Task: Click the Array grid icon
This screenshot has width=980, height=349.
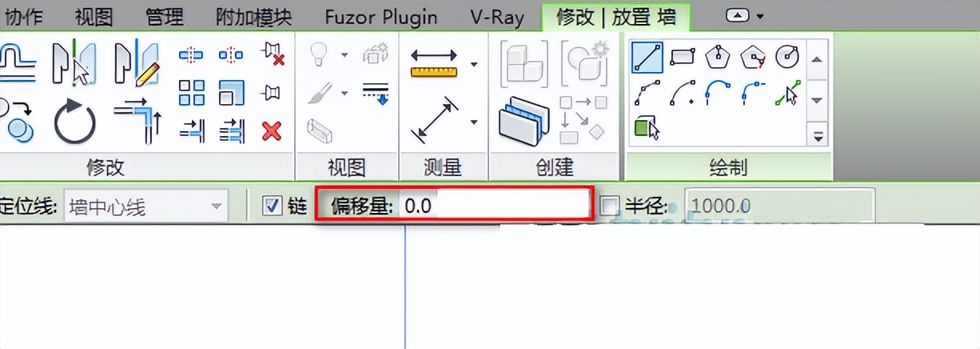Action: 192,93
